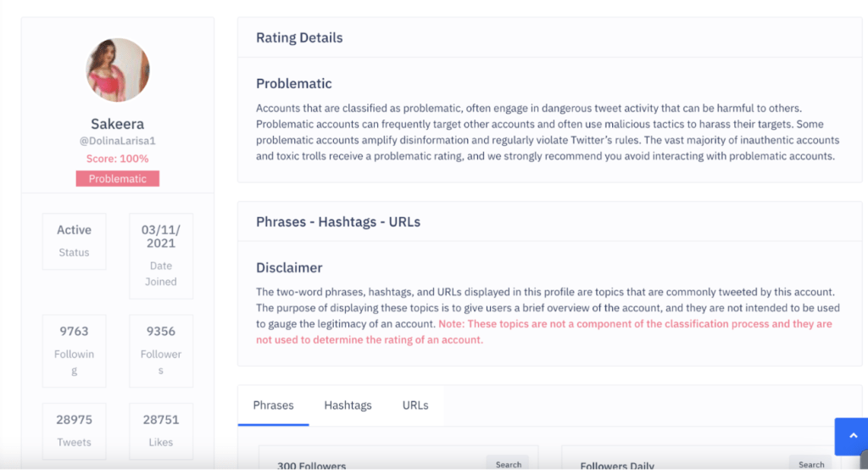Click the Sakeera account name
This screenshot has height=470, width=868.
pyautogui.click(x=118, y=124)
